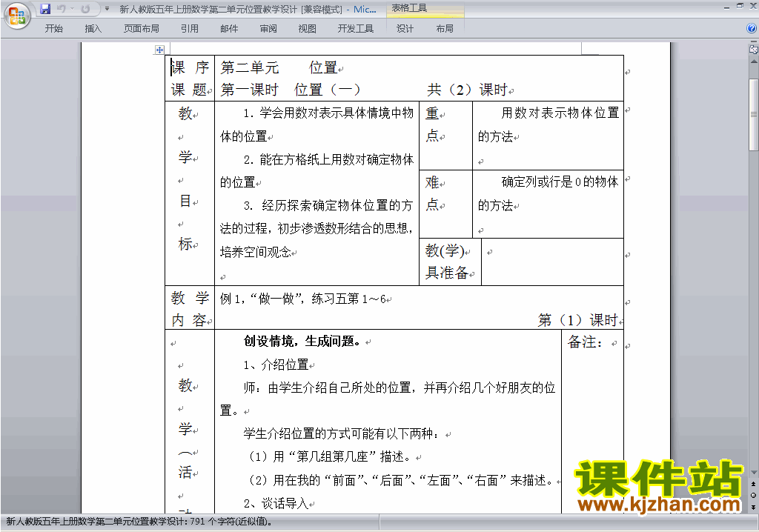This screenshot has height=532, width=759.
Task: Click vertical scrollbar up arrow
Action: [x=754, y=62]
